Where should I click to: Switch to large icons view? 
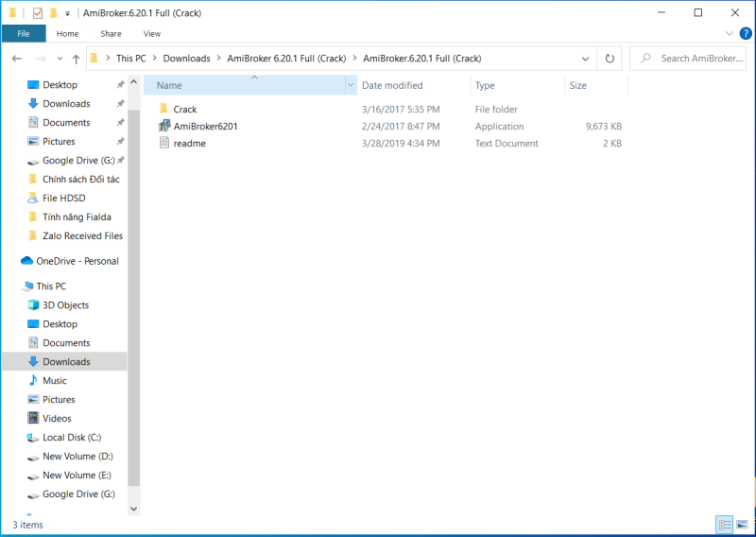742,524
